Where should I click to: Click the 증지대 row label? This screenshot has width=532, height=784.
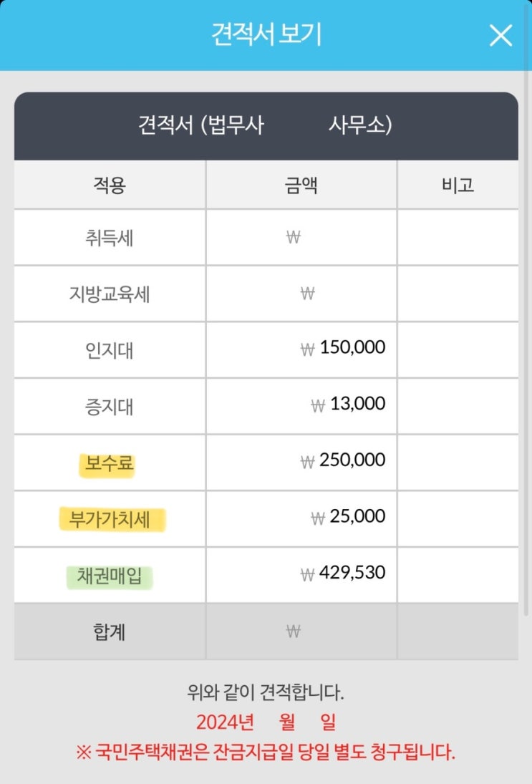109,407
